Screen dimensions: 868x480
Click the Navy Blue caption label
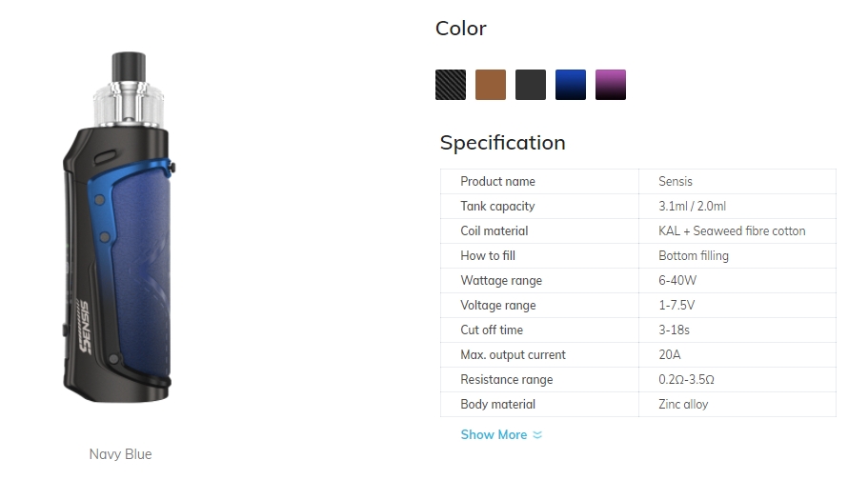coord(121,454)
